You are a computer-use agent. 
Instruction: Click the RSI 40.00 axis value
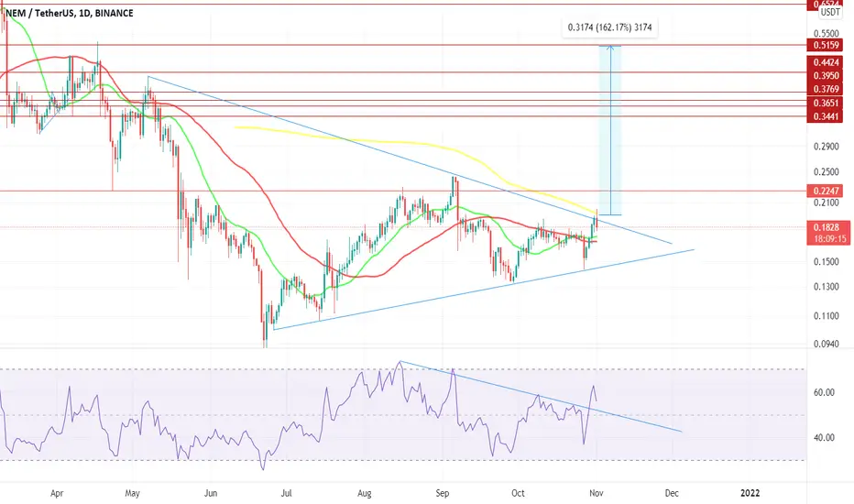pos(824,437)
